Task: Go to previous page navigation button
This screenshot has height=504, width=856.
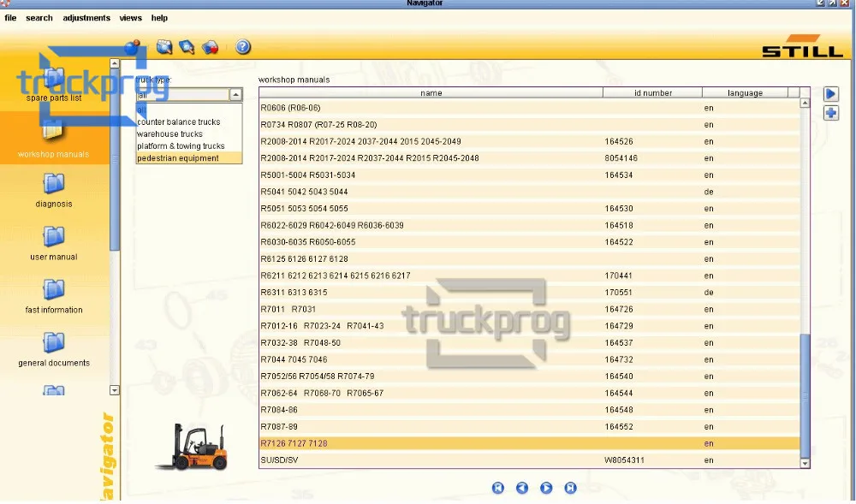Action: click(522, 488)
